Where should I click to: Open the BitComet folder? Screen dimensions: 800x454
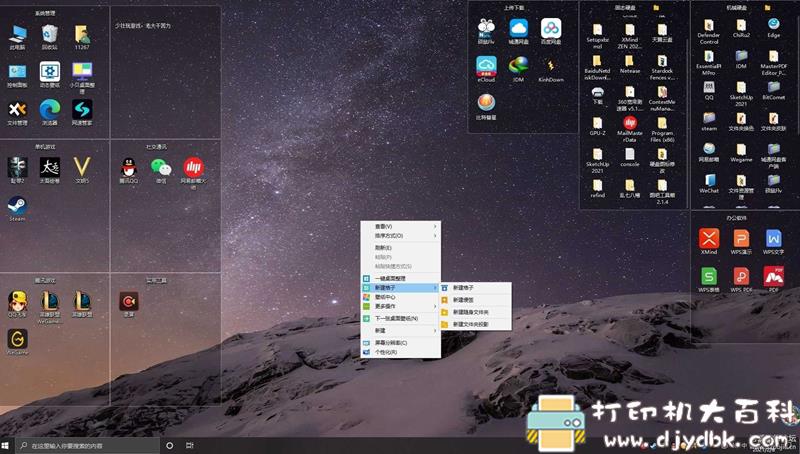pyautogui.click(x=773, y=90)
